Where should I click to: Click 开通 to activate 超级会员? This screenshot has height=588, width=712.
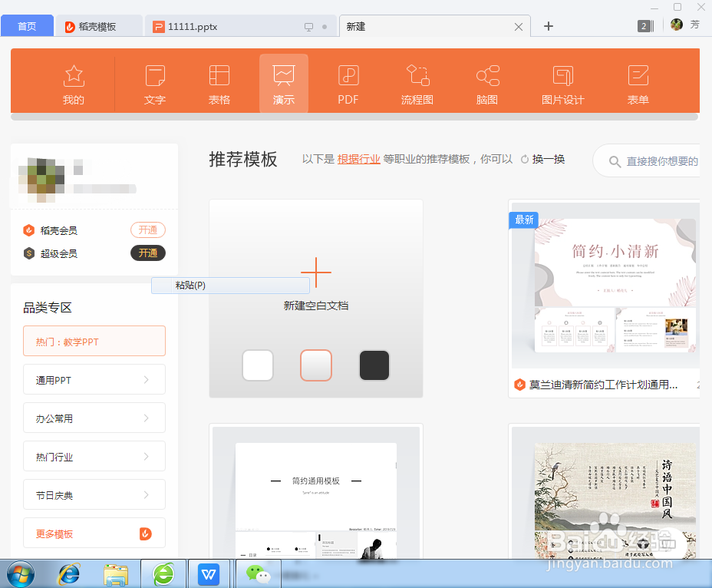pos(147,253)
